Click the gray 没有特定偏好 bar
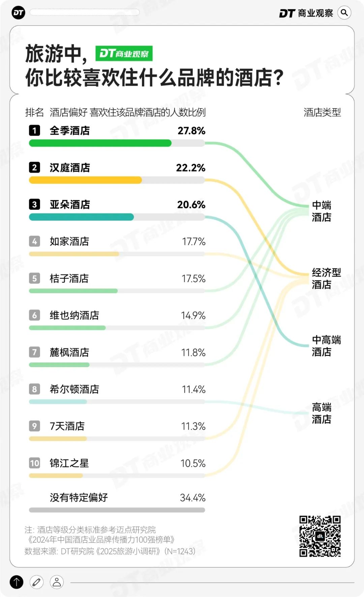Image resolution: width=364 pixels, height=597 pixels. click(117, 510)
